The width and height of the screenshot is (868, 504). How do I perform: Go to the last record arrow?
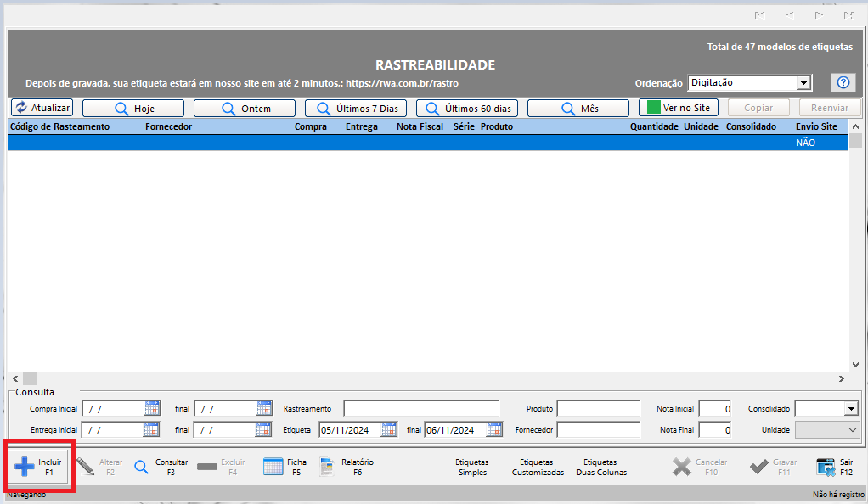(848, 15)
